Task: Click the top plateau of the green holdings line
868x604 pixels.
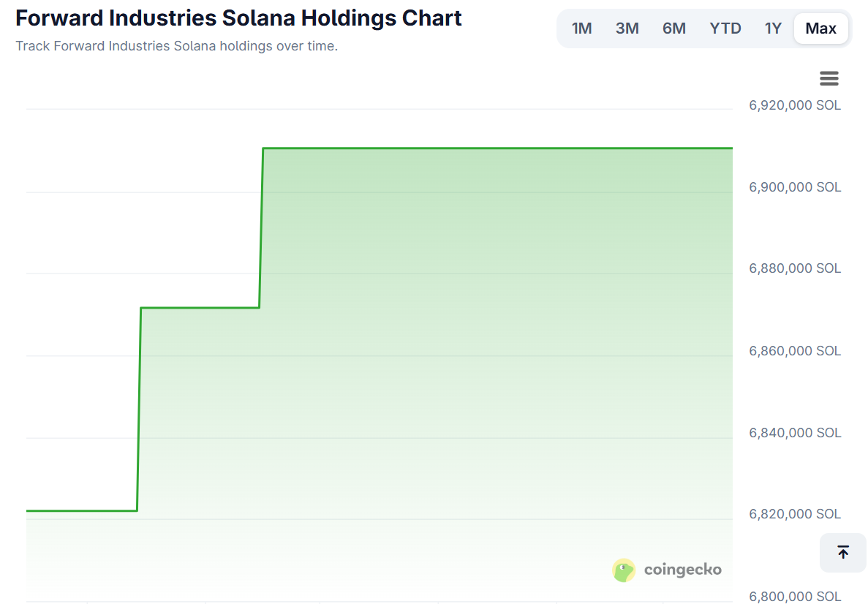Action: coord(497,146)
